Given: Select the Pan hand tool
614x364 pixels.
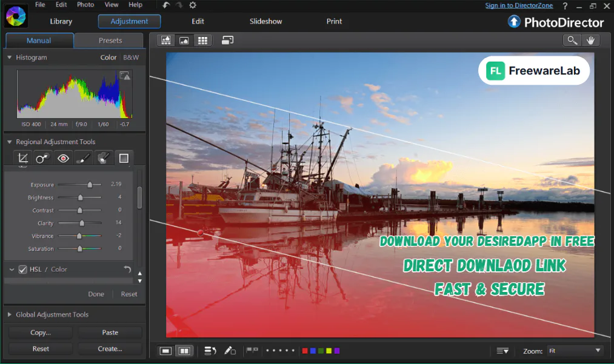Looking at the screenshot, I should point(591,40).
